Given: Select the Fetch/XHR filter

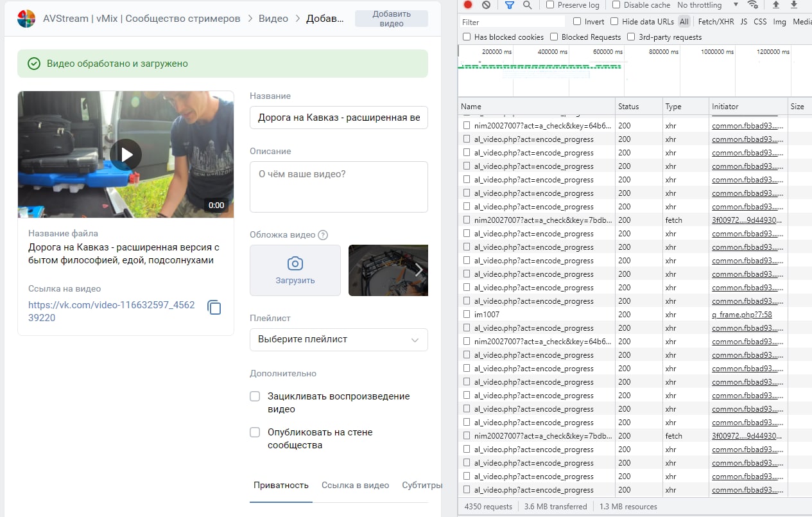Looking at the screenshot, I should 716,21.
